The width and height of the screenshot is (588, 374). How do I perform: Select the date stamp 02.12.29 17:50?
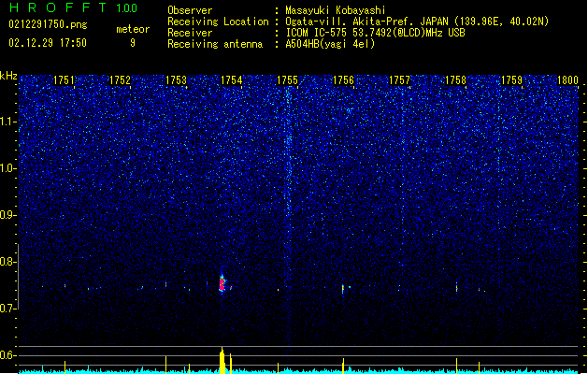48,43
